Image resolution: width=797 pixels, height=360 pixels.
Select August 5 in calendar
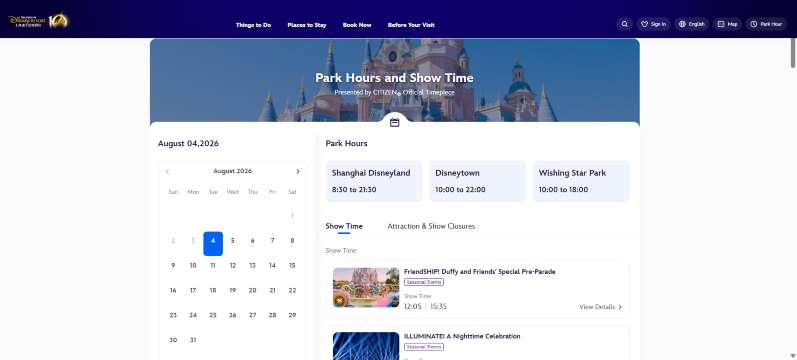tap(233, 241)
